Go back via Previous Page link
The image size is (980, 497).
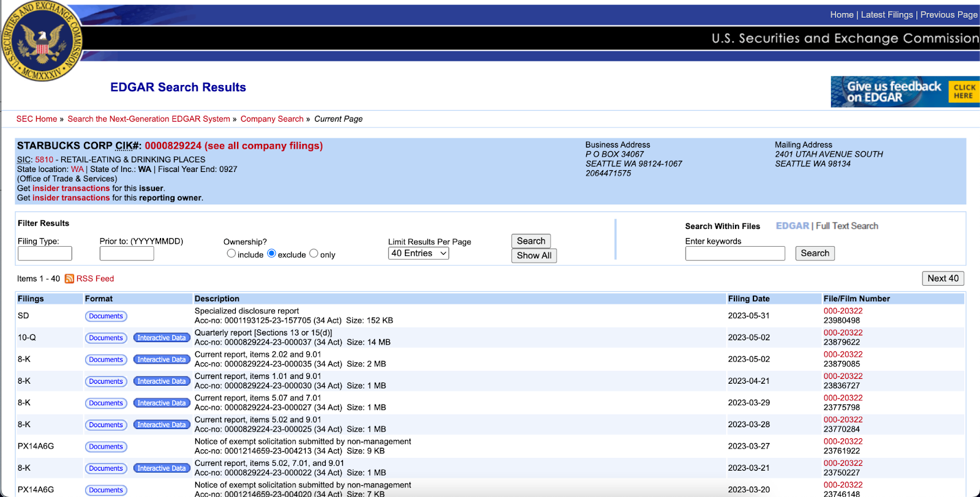coord(949,15)
